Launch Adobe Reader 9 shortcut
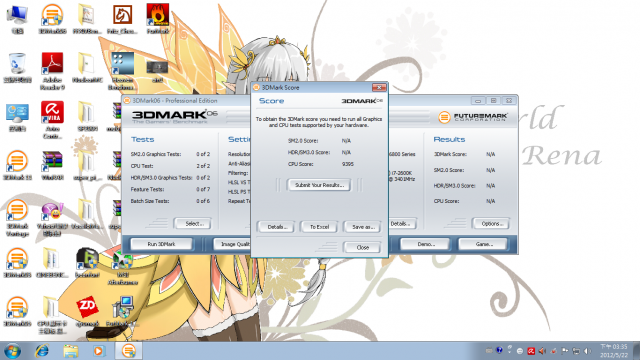Screen dimensions: 640x360 [x=52, y=71]
